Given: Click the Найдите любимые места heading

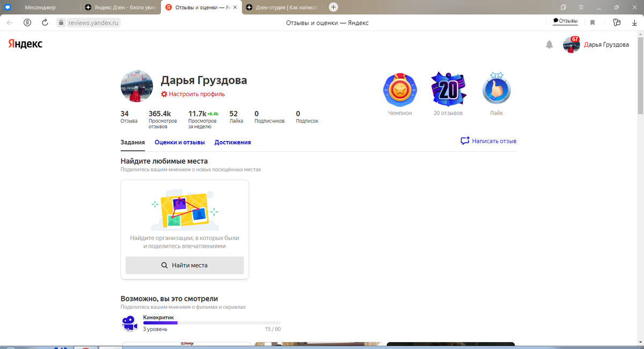Looking at the screenshot, I should (164, 161).
